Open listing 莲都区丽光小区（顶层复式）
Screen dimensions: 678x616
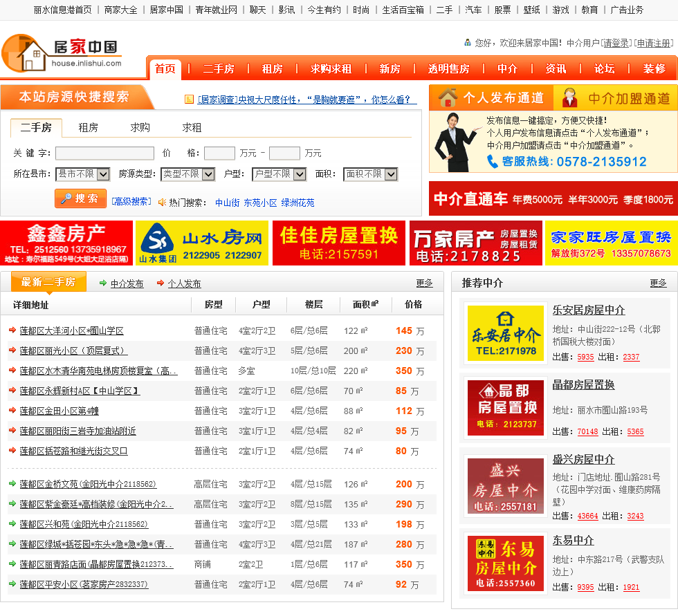pos(73,351)
